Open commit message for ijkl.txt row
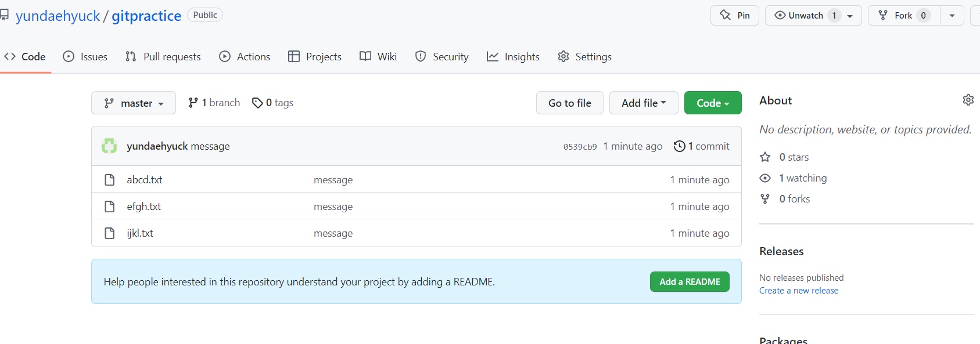980x344 pixels. (333, 233)
